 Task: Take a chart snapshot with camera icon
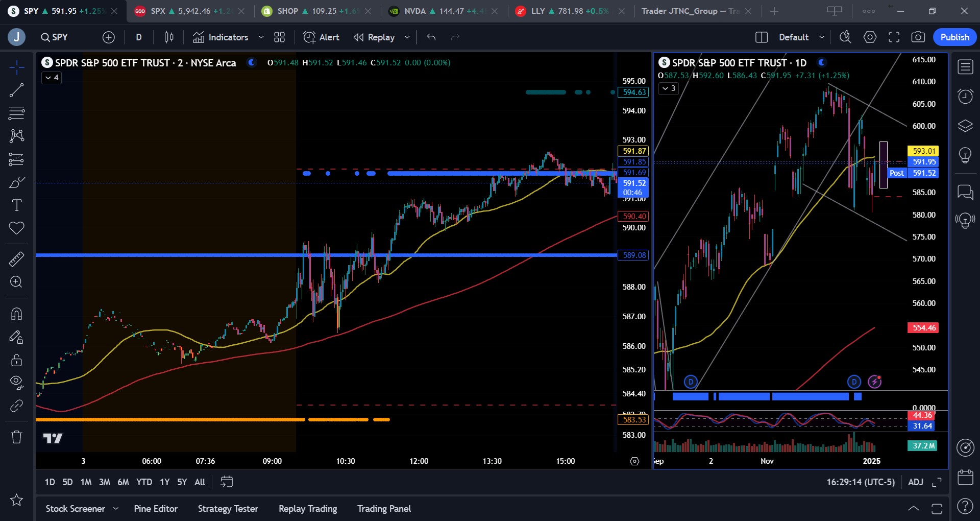918,37
